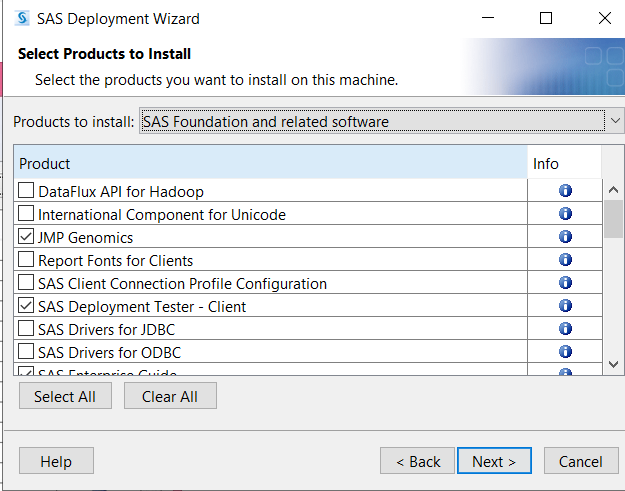Open the Products to install dropdown
This screenshot has width=625, height=491.
(381, 121)
